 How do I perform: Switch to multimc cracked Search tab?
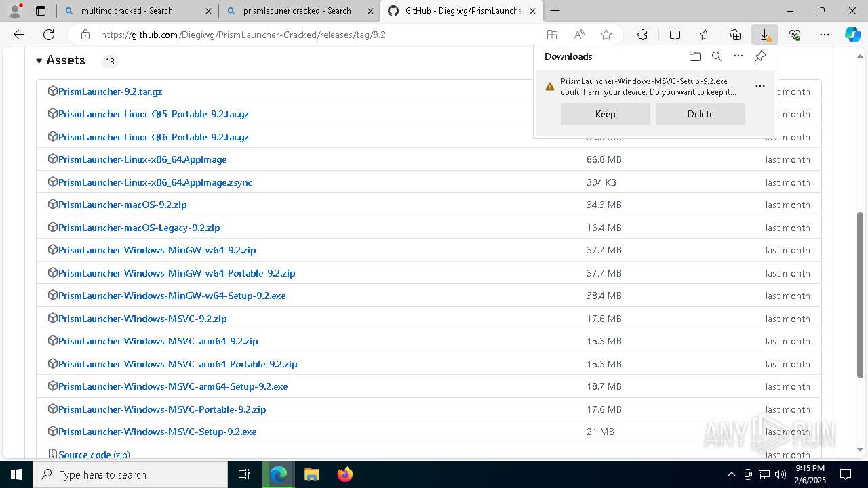click(x=137, y=11)
